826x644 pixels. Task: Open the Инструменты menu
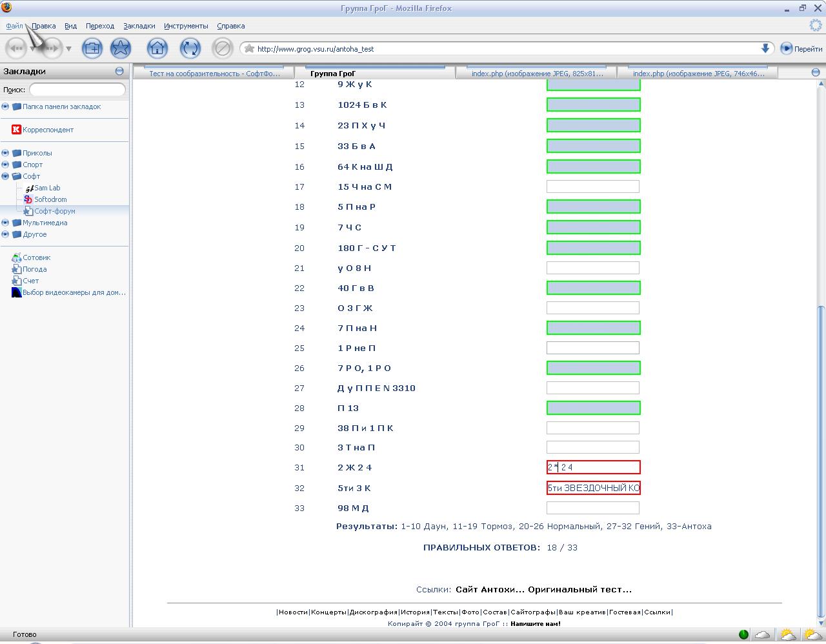click(x=186, y=26)
